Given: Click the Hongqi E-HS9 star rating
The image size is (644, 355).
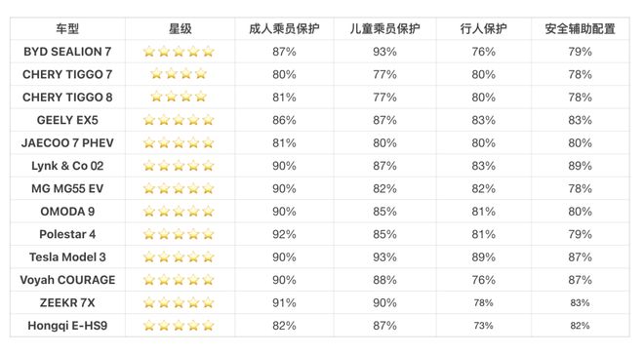Looking at the screenshot, I should click(179, 326).
